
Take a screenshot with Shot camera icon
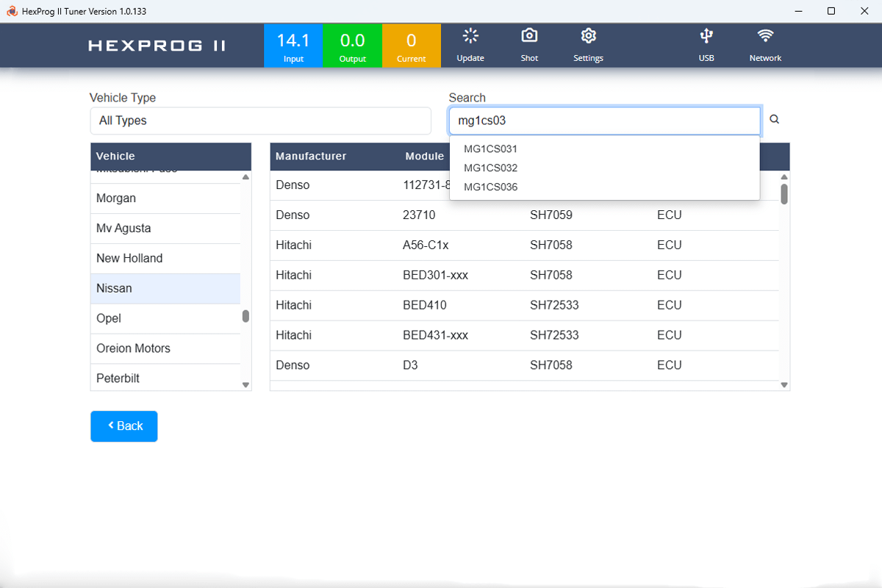[529, 36]
